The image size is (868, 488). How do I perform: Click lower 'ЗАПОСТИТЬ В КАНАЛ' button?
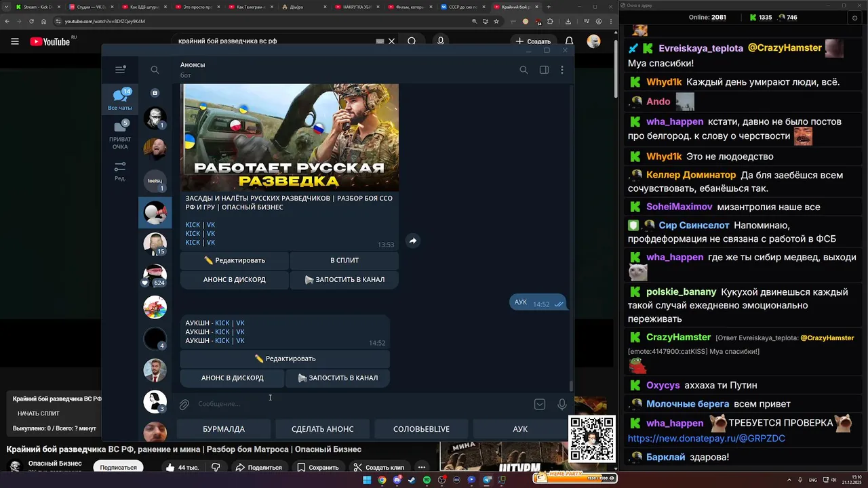tap(338, 378)
